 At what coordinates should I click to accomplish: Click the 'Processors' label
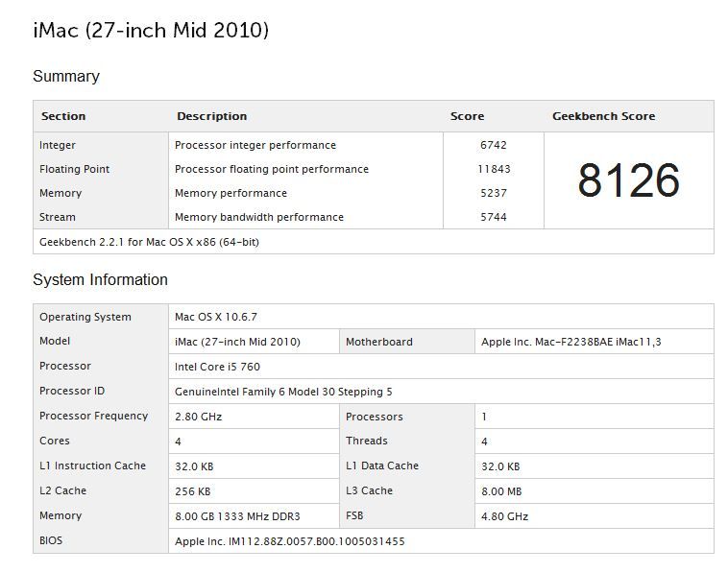pyautogui.click(x=375, y=417)
